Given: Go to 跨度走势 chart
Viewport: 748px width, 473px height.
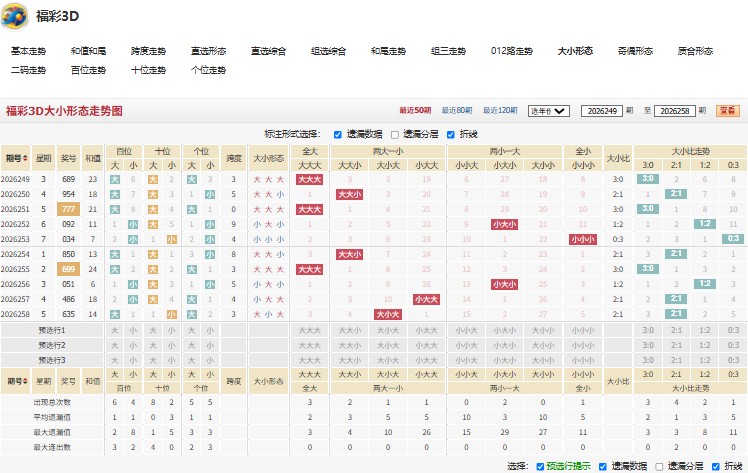Looking at the screenshot, I should coord(148,51).
